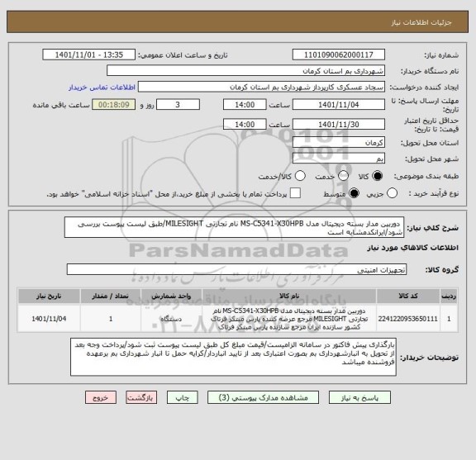Click the announcement date field 1401/11/01 - 13:35
The height and width of the screenshot is (460, 476).
88,55
